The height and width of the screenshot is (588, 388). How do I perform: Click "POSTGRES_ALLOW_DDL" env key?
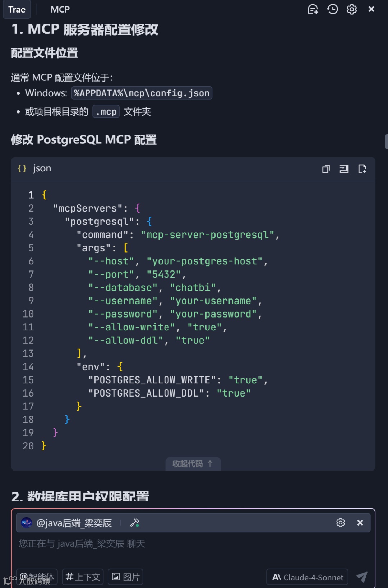[147, 393]
